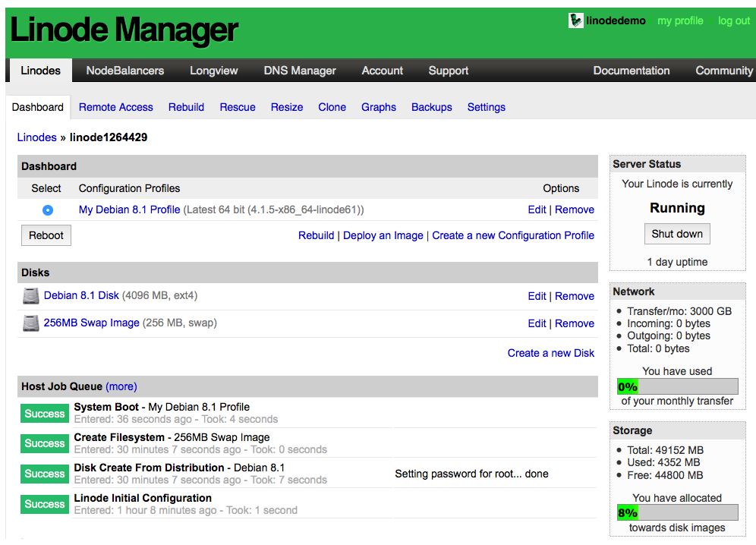The height and width of the screenshot is (545, 756).
Task: Click the Success badge for Linode Initial Configuration
Action: [x=44, y=504]
